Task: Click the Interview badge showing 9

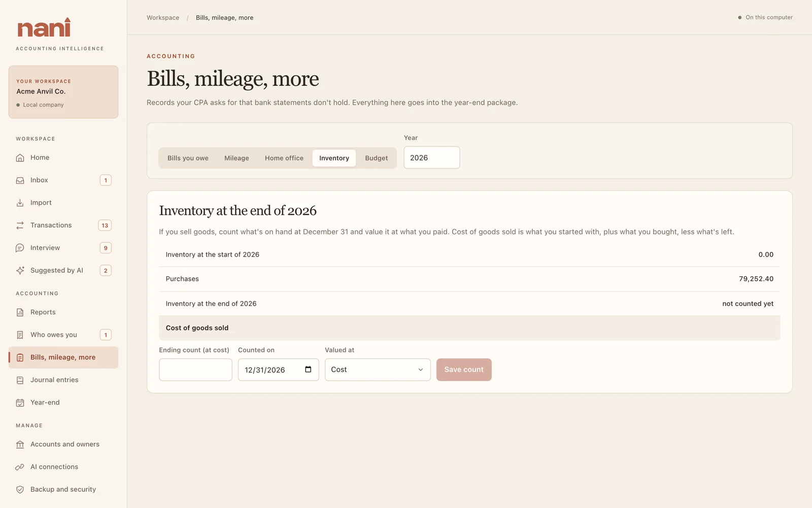Action: [106, 248]
